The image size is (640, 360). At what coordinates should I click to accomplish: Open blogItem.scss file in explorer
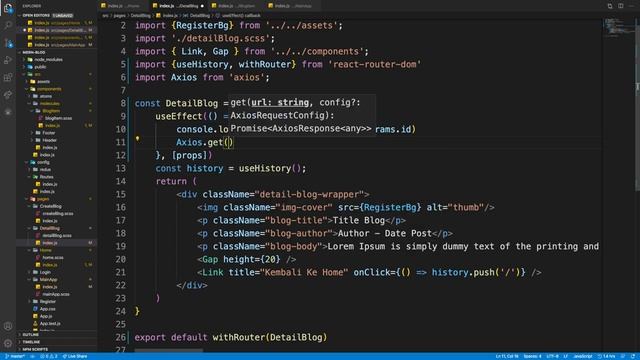pyautogui.click(x=58, y=118)
